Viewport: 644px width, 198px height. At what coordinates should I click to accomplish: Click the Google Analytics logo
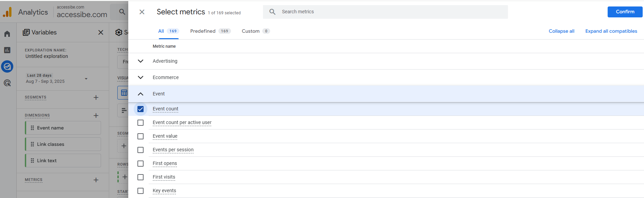(x=7, y=12)
